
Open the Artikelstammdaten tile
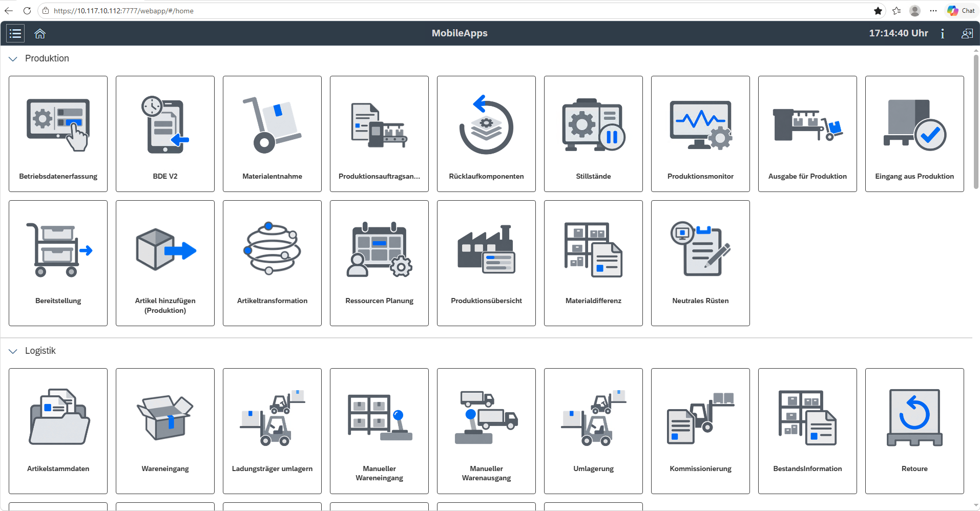(58, 431)
